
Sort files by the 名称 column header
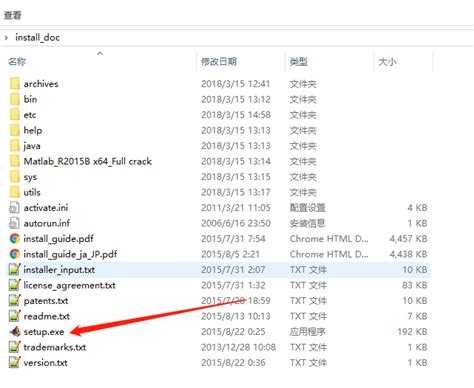pos(17,61)
